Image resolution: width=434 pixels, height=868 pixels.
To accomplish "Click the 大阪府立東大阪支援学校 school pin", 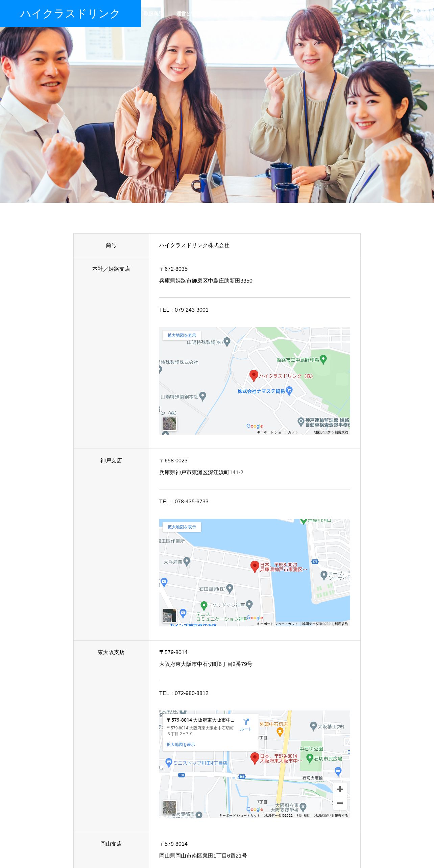I will [303, 807].
